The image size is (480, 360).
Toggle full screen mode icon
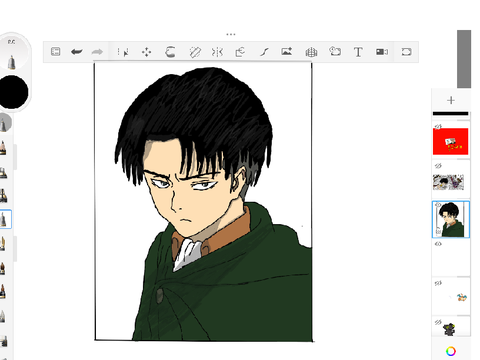406,52
